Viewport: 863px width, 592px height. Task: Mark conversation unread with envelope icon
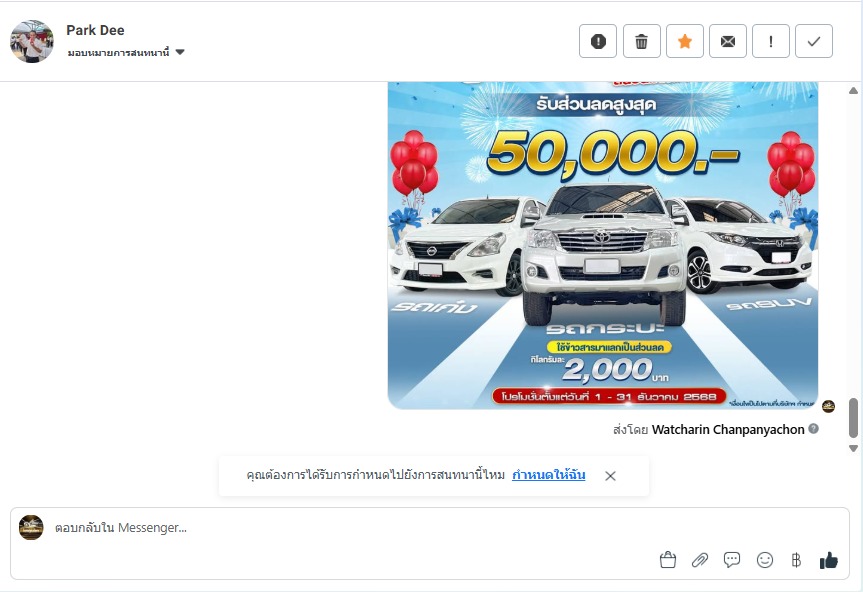pos(728,41)
